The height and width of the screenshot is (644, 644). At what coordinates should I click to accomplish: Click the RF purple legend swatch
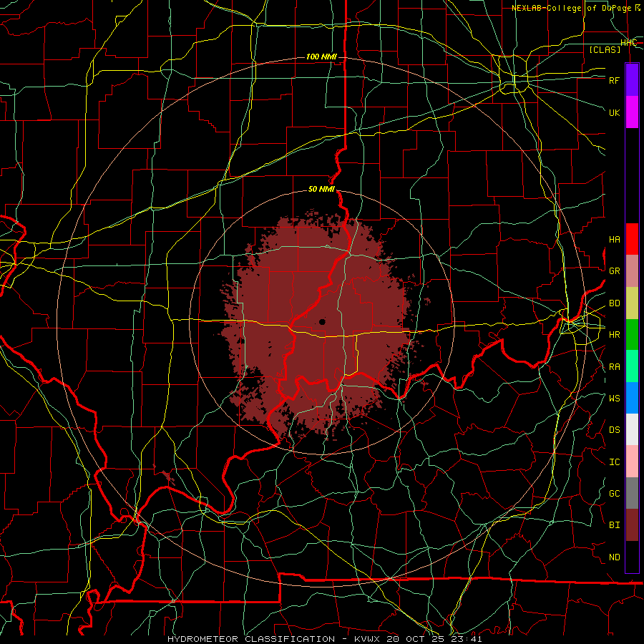point(632,80)
